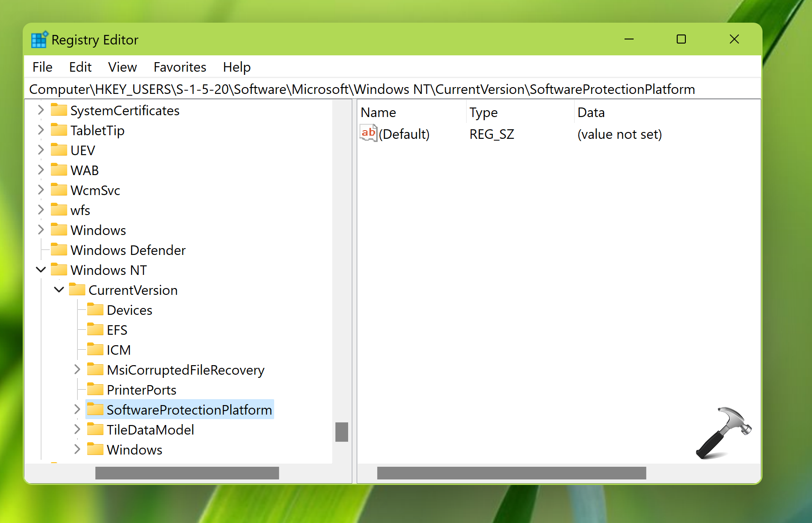
Task: Click the Devices folder icon
Action: pos(95,310)
